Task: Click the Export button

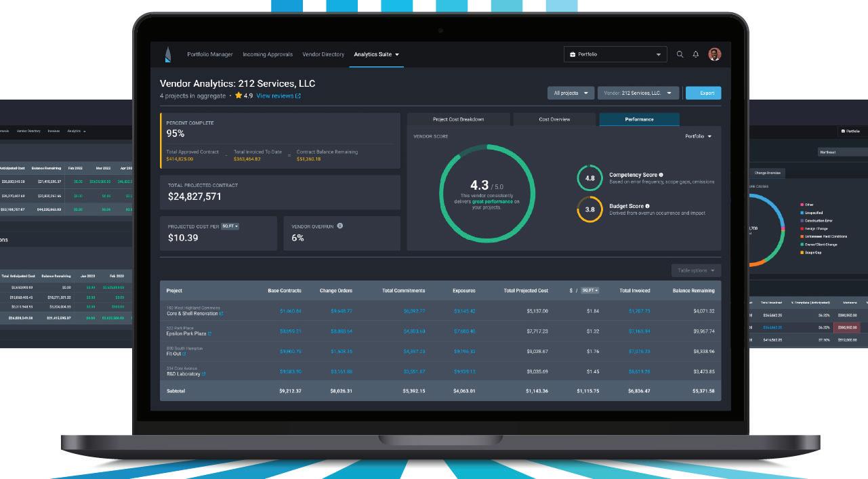Action: (703, 93)
